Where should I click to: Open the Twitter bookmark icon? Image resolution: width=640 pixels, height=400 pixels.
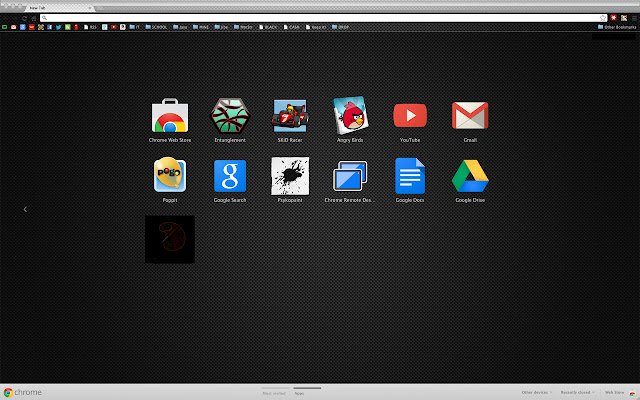(58, 27)
